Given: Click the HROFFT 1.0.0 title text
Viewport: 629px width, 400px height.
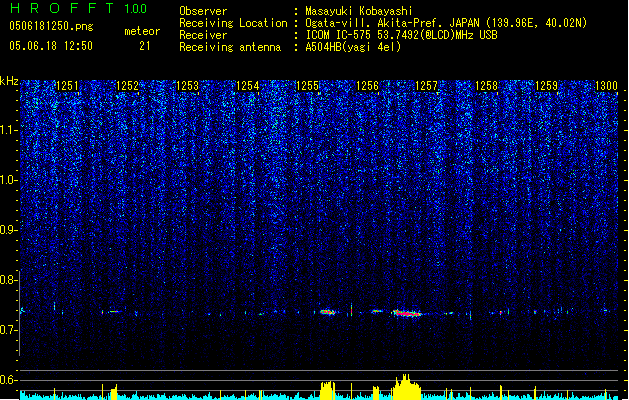Looking at the screenshot, I should (x=79, y=8).
